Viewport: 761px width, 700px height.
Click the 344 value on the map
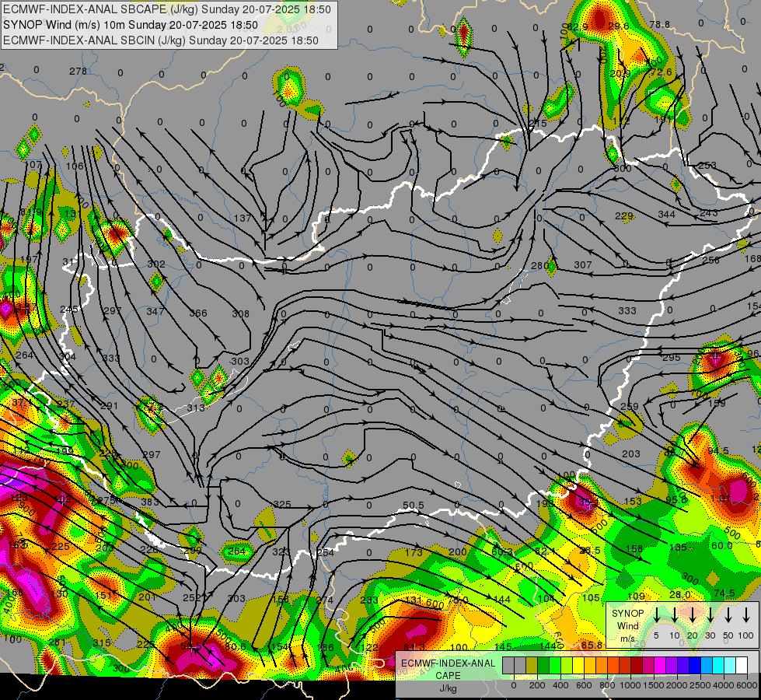click(x=666, y=214)
